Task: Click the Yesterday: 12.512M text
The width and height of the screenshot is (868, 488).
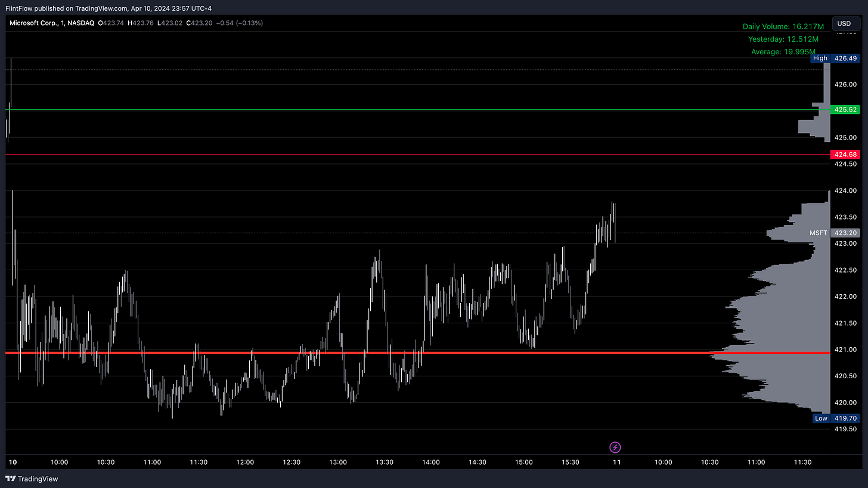Action: point(783,39)
